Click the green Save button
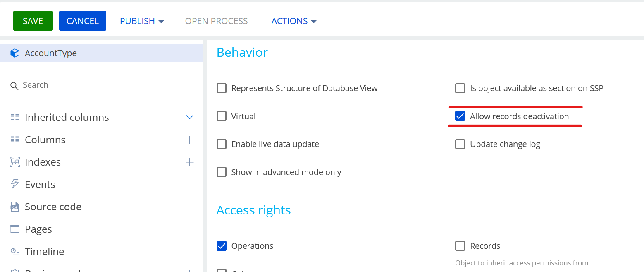 [x=33, y=21]
